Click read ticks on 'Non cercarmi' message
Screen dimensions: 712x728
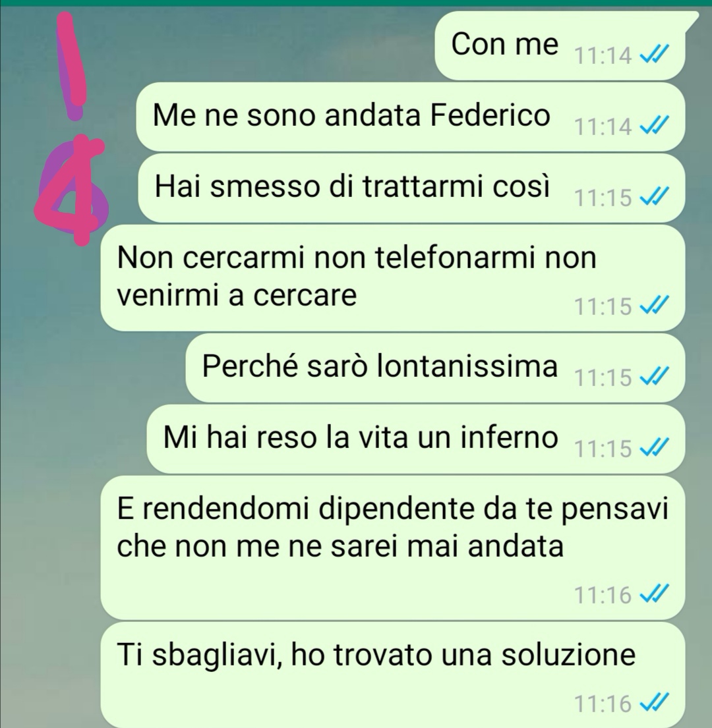click(x=655, y=304)
